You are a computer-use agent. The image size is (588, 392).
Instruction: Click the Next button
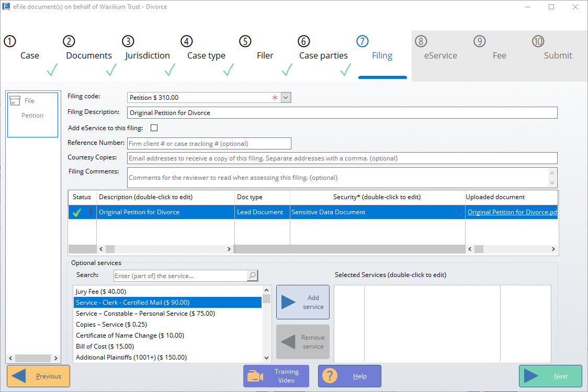click(550, 376)
